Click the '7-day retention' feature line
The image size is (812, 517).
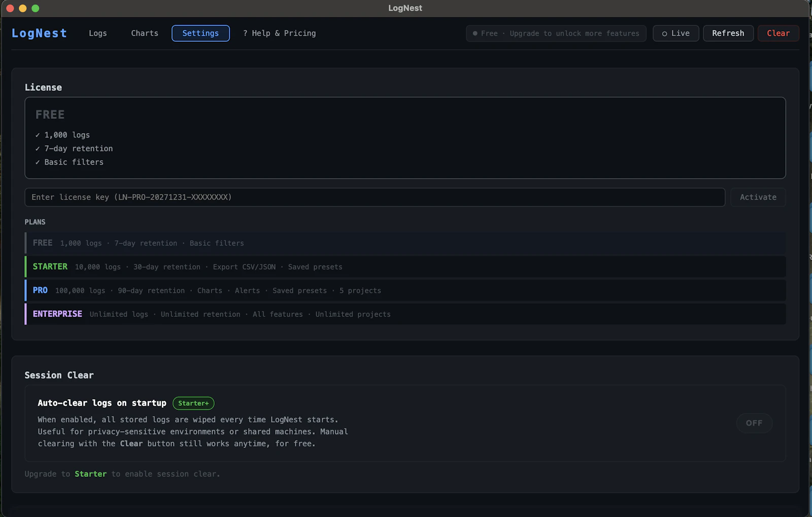pos(74,148)
